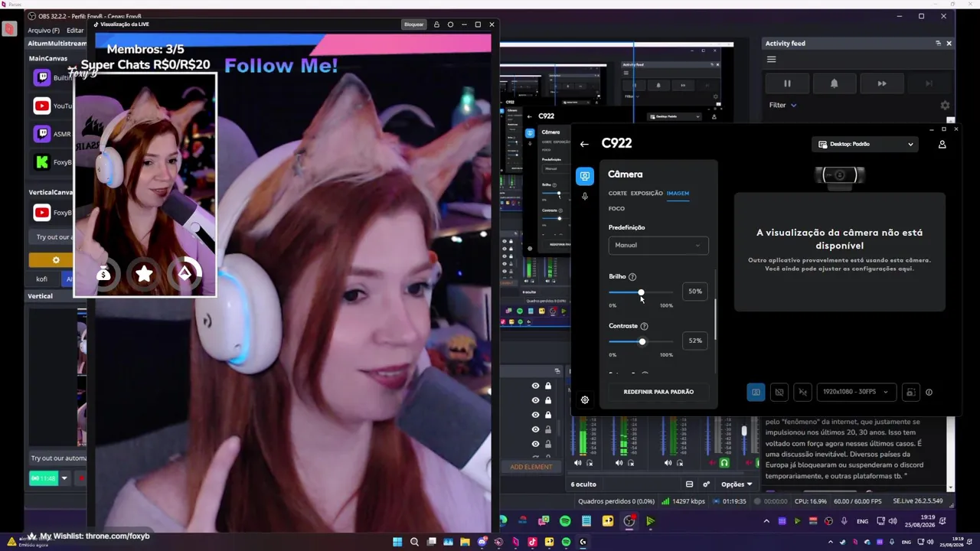
Task: Toggle the crossed-out mirror button beside resolution dropdown
Action: tap(802, 392)
